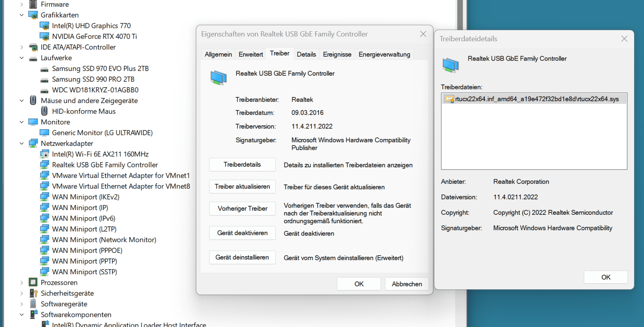Click the Grafikkarten category icon
Viewport: 644px width, 327px height.
pyautogui.click(x=33, y=15)
